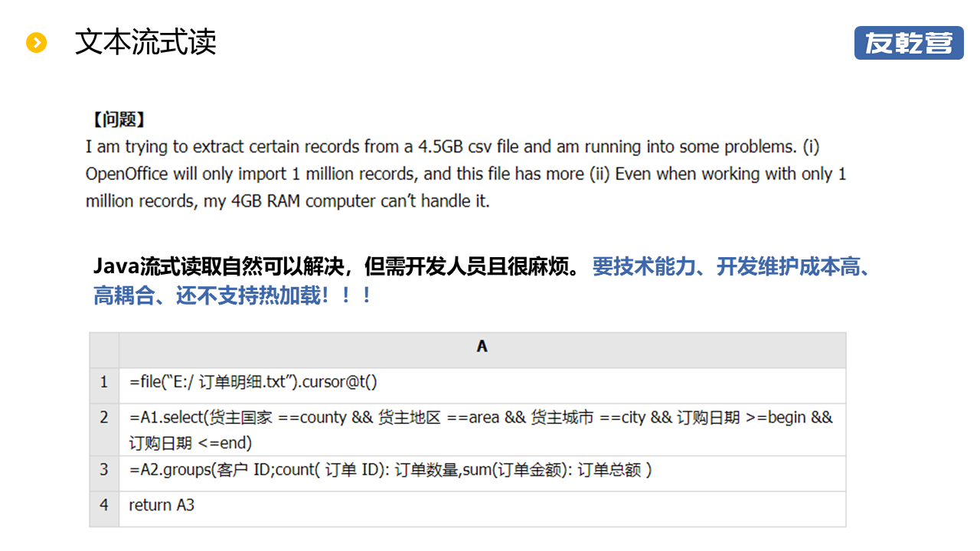Click the column header A
The image size is (980, 551).
[482, 350]
